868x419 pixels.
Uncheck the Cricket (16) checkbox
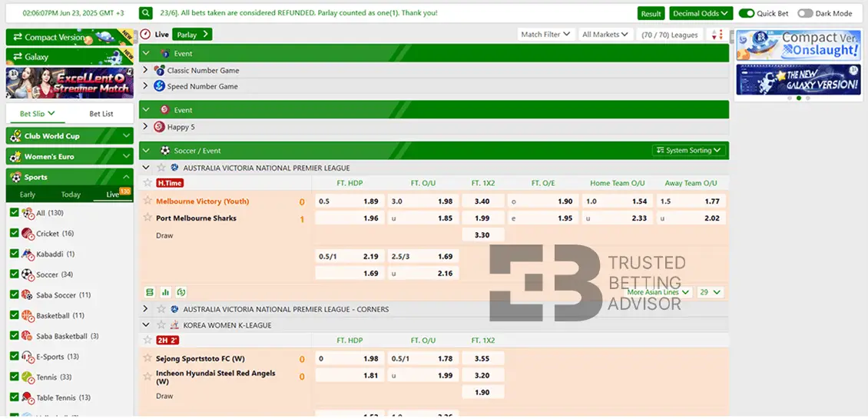click(15, 233)
